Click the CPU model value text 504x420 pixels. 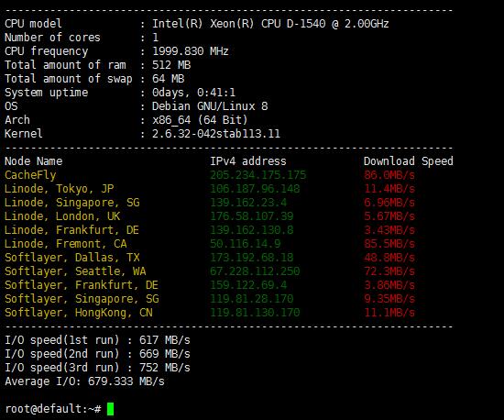(270, 24)
